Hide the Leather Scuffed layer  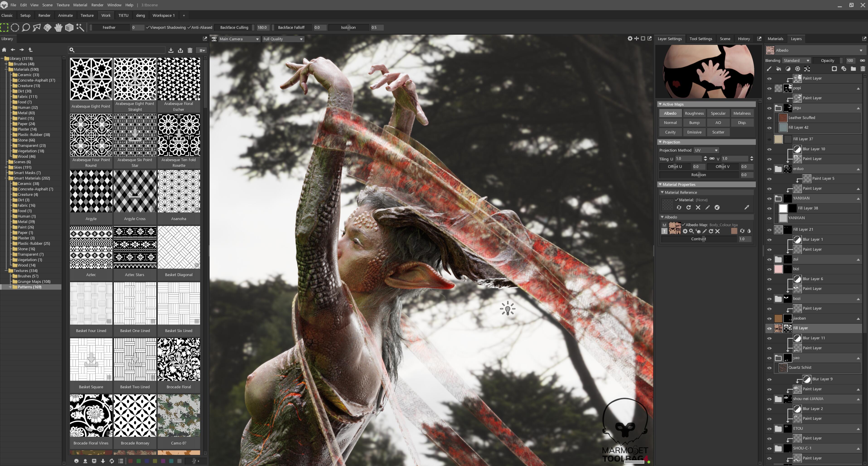tap(769, 118)
